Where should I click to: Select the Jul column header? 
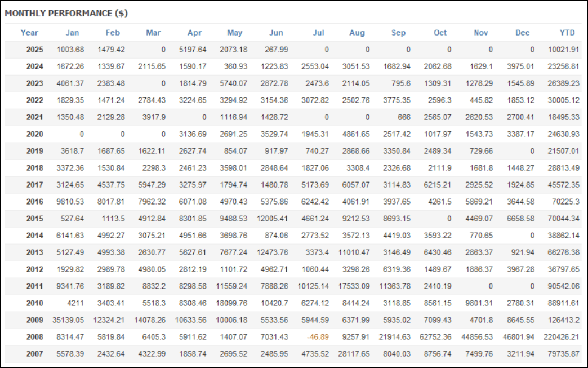(318, 33)
